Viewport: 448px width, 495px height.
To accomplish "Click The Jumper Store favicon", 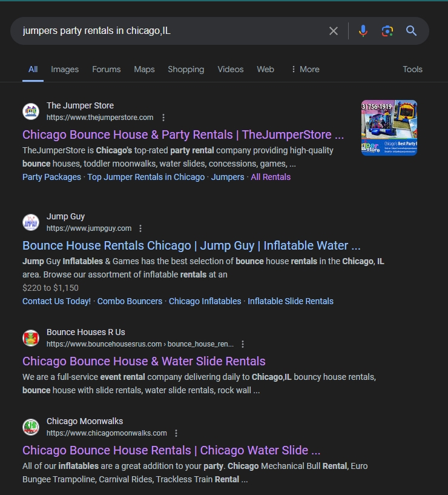I will tap(31, 111).
